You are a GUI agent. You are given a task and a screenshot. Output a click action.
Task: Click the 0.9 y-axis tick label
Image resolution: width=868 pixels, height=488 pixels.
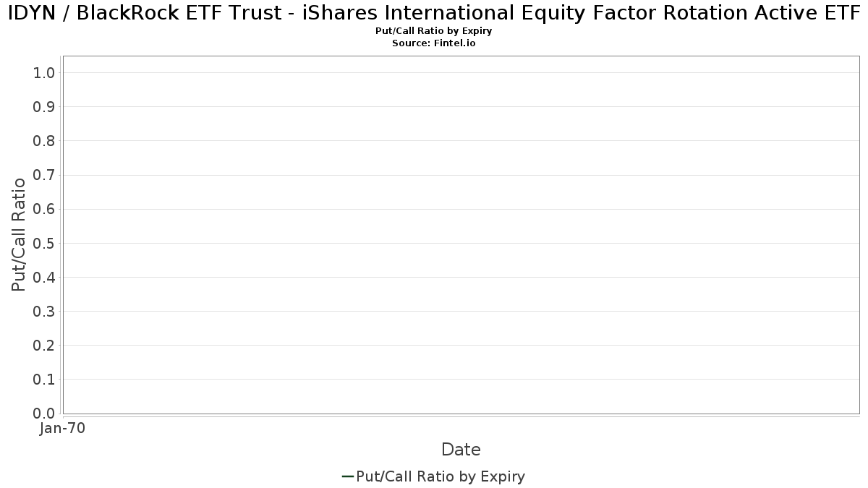click(44, 107)
